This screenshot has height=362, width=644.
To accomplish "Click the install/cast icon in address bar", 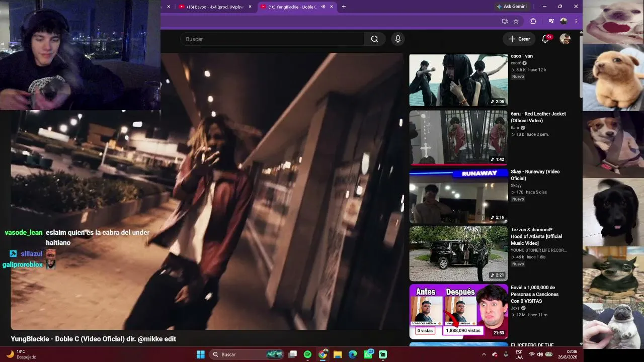I will pos(505,21).
